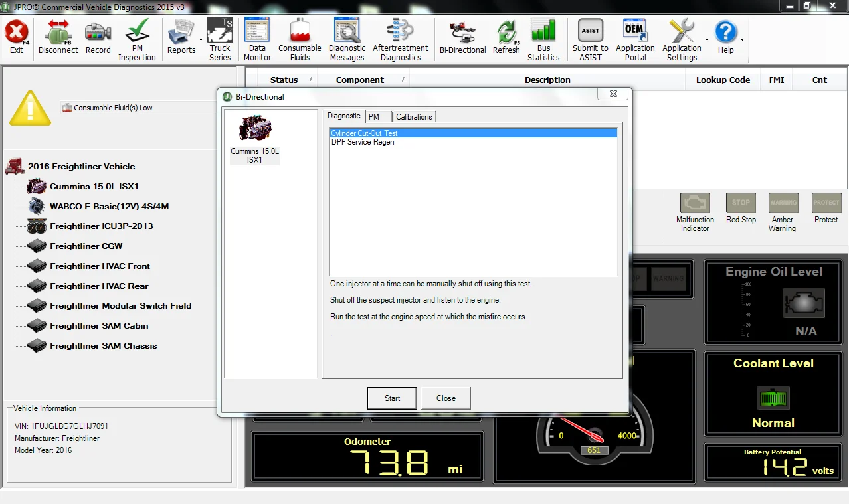This screenshot has height=504, width=849.
Task: Click the Odometer gauge readout
Action: 367,457
